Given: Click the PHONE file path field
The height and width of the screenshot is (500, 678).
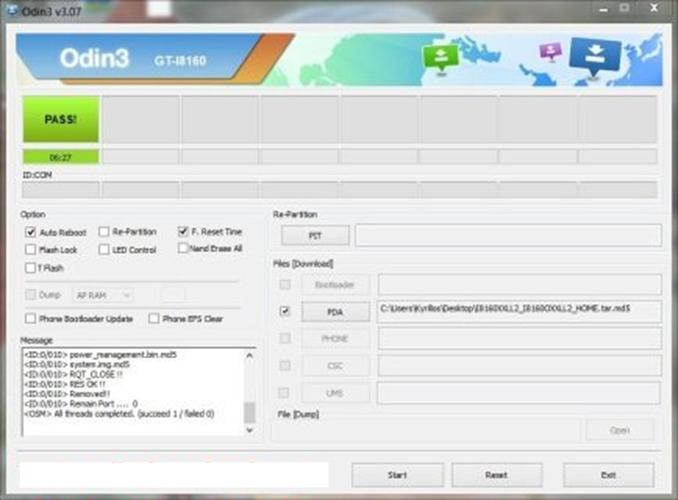Looking at the screenshot, I should 519,338.
